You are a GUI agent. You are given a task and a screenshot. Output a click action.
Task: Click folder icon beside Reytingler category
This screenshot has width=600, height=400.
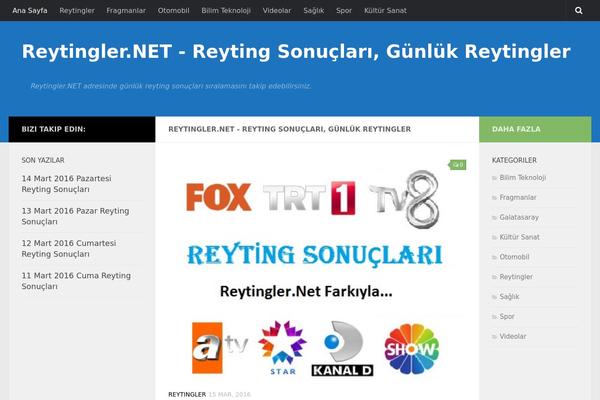[494, 277]
